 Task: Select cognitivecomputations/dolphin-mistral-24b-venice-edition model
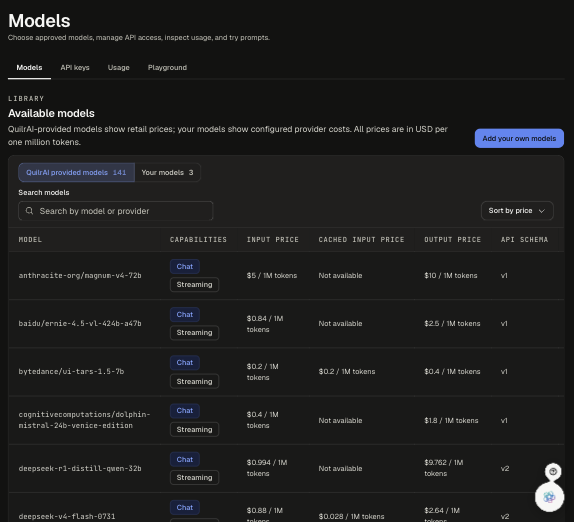click(84, 420)
